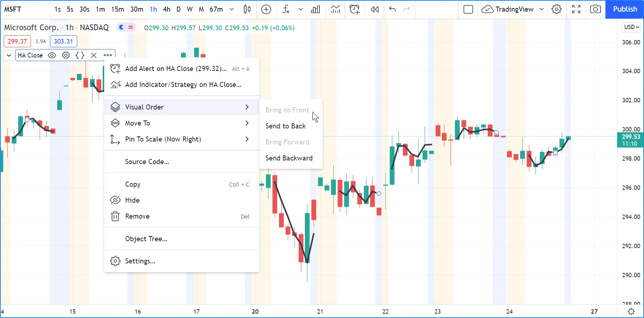
Task: Expand the time interval dropdown arrow after 67m
Action: click(232, 9)
